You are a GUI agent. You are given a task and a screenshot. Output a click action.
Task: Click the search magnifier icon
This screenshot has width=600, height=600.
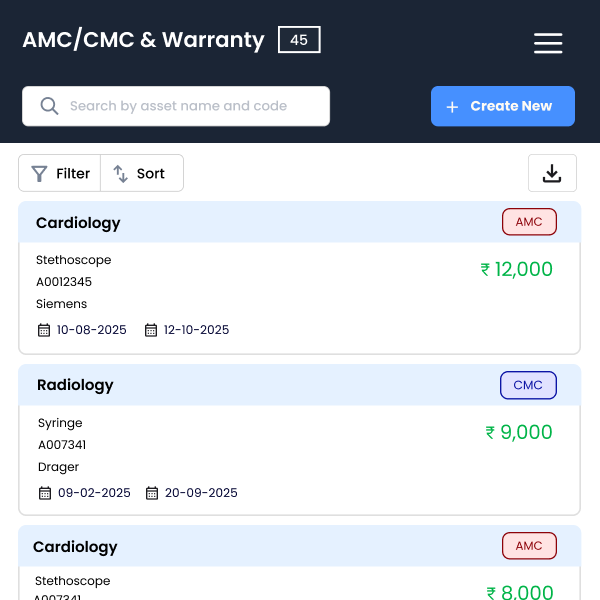(x=48, y=106)
